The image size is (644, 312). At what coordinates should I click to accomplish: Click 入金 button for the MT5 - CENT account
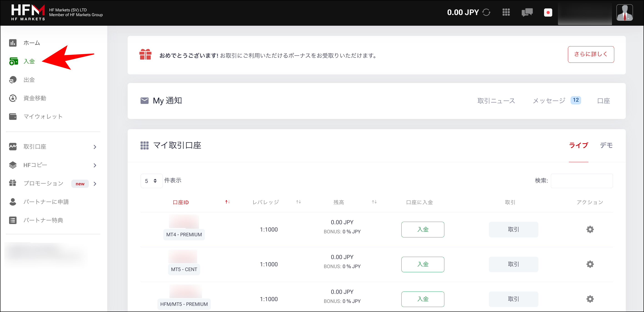(423, 264)
